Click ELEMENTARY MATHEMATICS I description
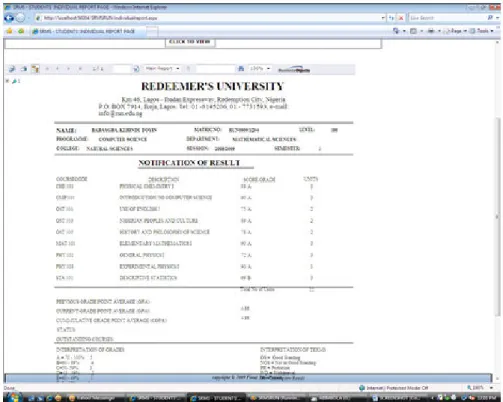 coord(156,244)
